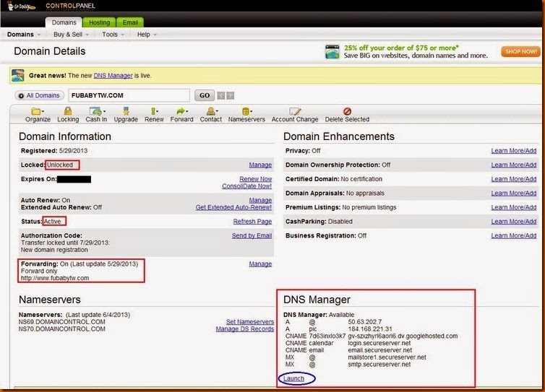Click Manage DS Records link
Viewport: 545px width, 392px height.
[245, 328]
